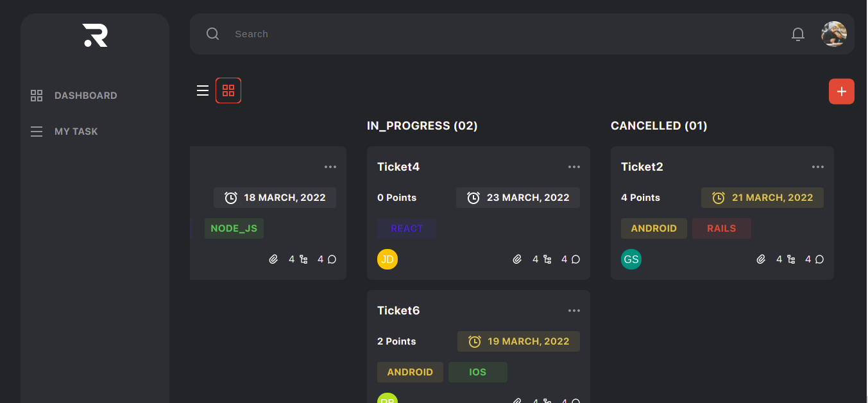Select the CANCELLED column header
This screenshot has height=403, width=868.
coord(659,125)
